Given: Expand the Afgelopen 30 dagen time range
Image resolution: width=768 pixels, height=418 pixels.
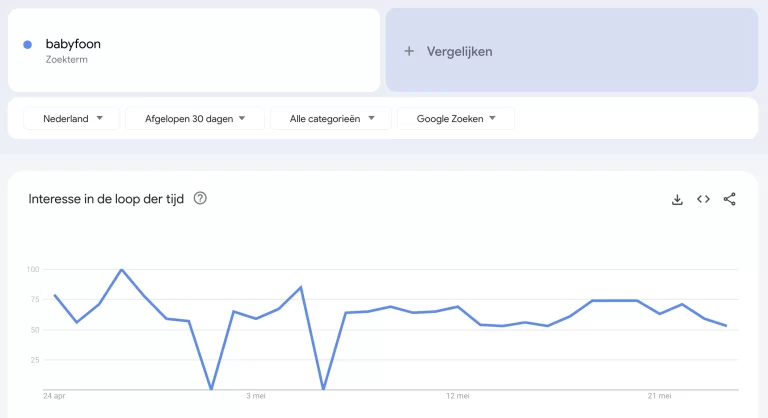Looking at the screenshot, I should pos(195,119).
